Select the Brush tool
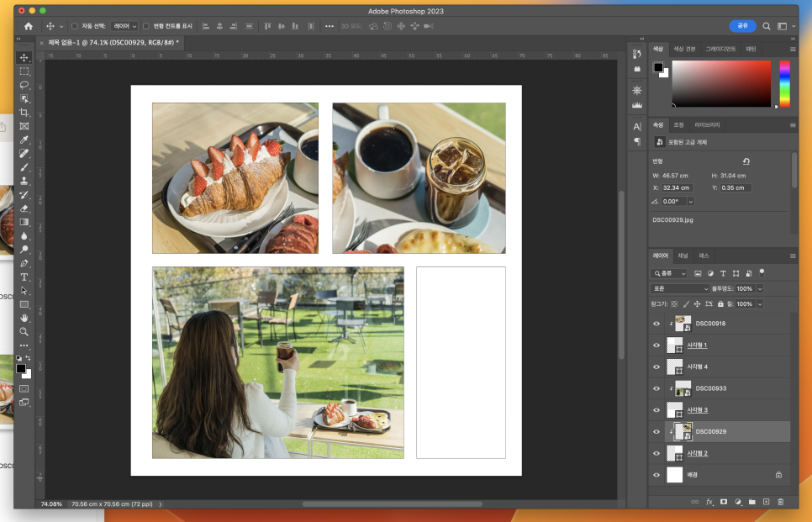812x522 pixels. (x=24, y=167)
